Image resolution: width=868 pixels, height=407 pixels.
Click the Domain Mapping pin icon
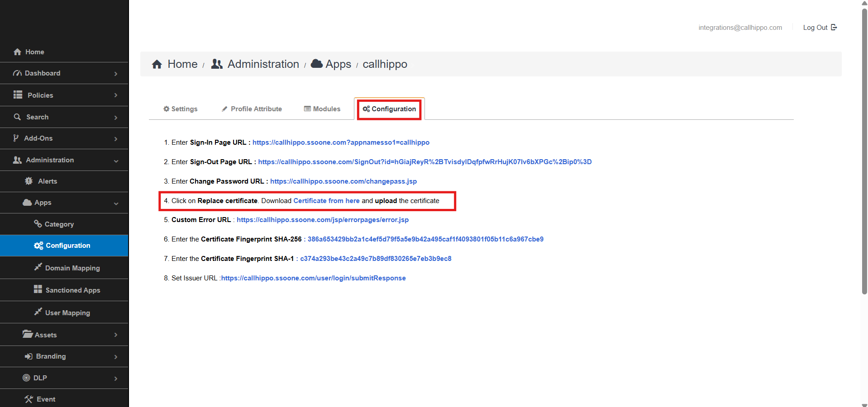coord(38,267)
